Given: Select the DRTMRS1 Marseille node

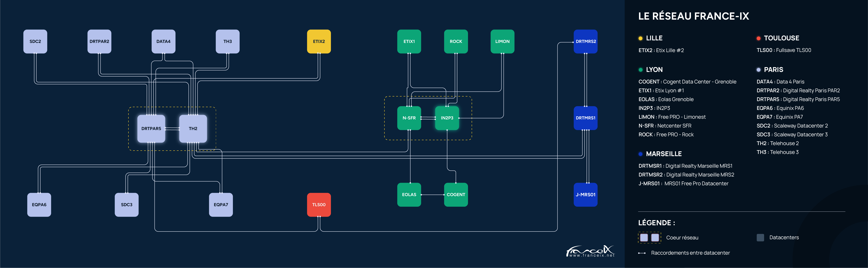Looking at the screenshot, I should pos(586,118).
